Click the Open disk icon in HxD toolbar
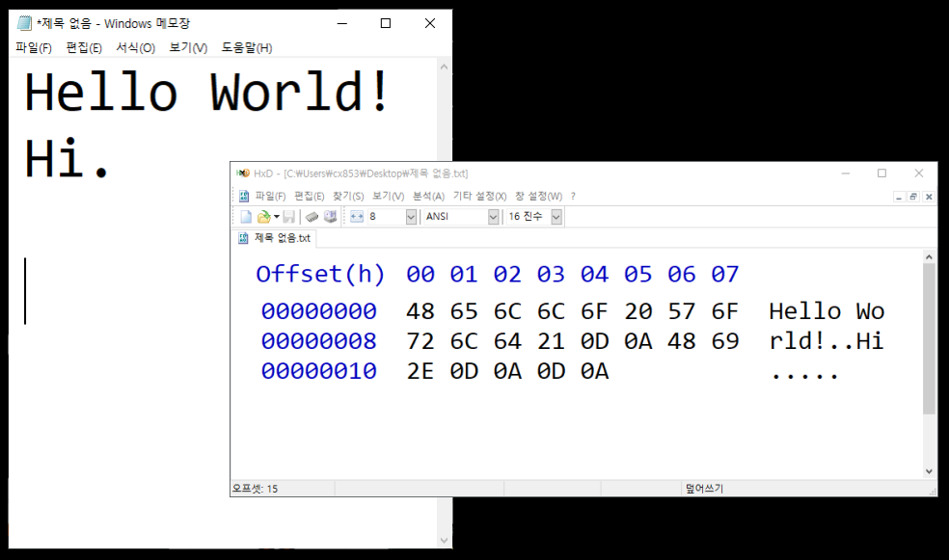This screenshot has width=949, height=560. click(330, 217)
